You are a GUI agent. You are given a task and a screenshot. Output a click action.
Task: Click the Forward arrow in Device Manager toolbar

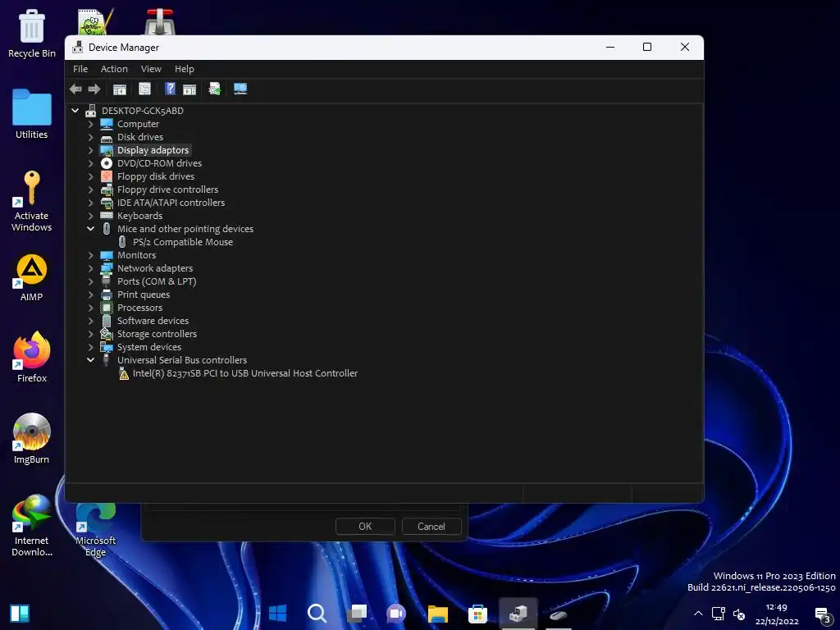tap(94, 89)
